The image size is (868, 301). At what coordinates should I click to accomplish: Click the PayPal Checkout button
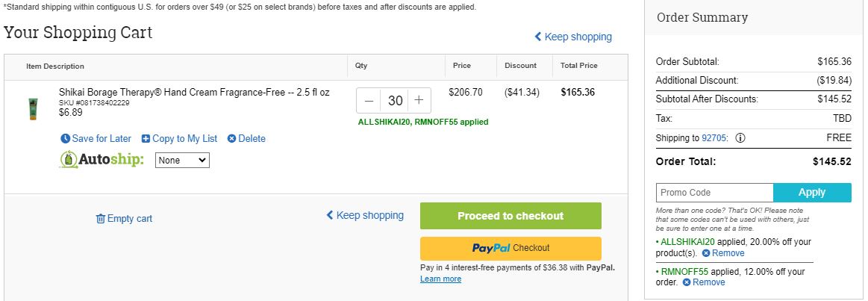(511, 248)
